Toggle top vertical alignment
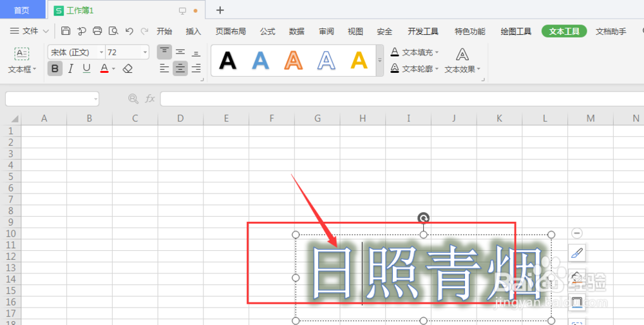 [164, 52]
